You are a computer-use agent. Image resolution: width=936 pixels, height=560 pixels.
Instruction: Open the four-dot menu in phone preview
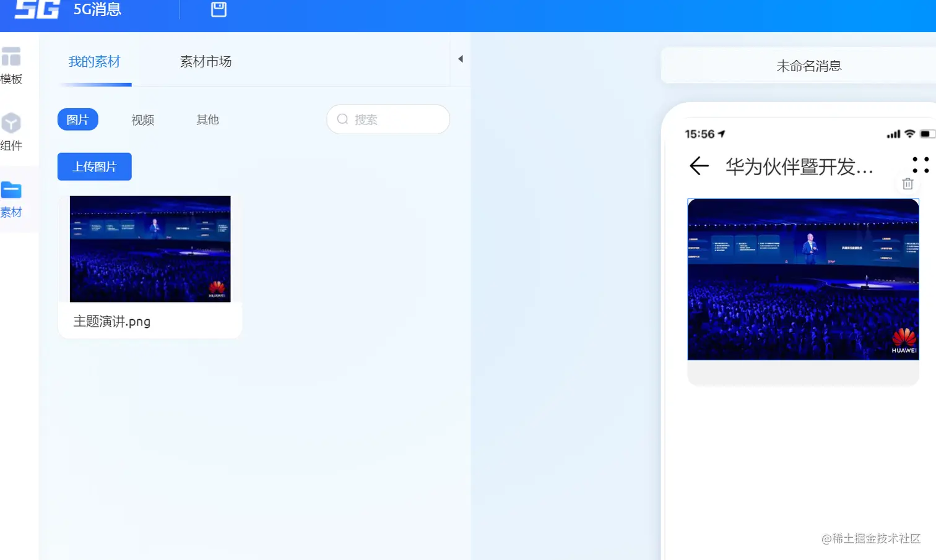point(921,165)
